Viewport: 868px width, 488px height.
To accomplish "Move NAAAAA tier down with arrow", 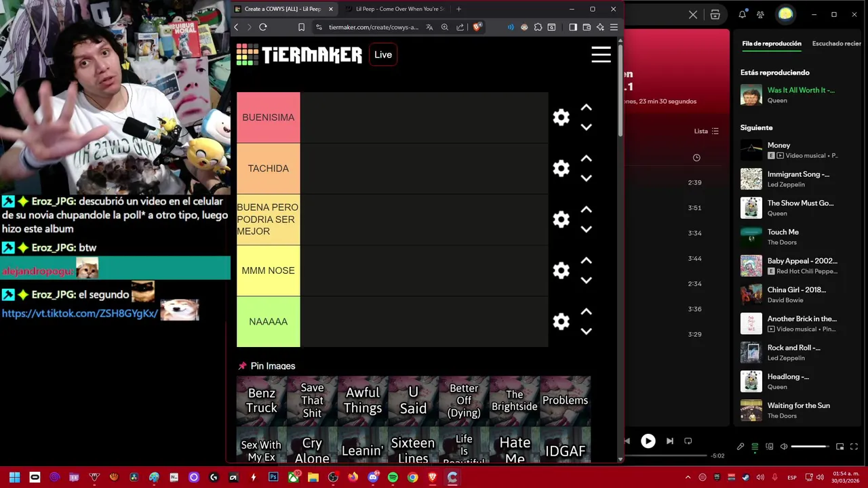I will [587, 331].
